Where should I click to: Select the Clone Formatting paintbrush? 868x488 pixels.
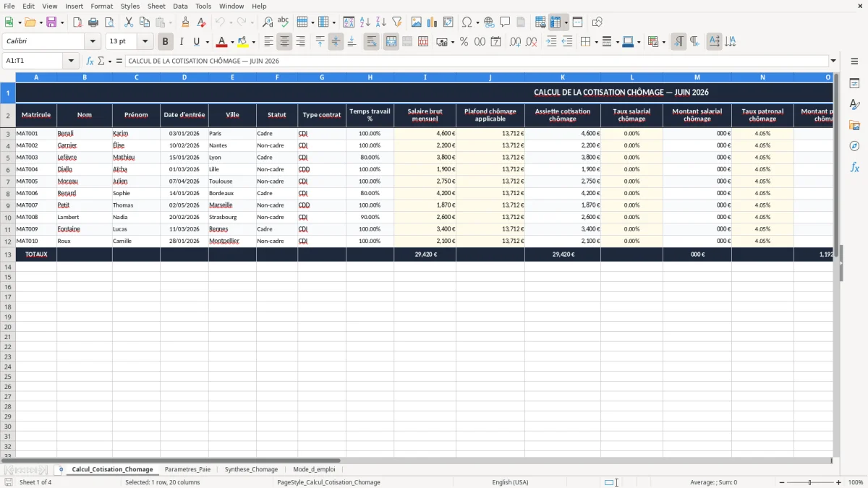186,22
